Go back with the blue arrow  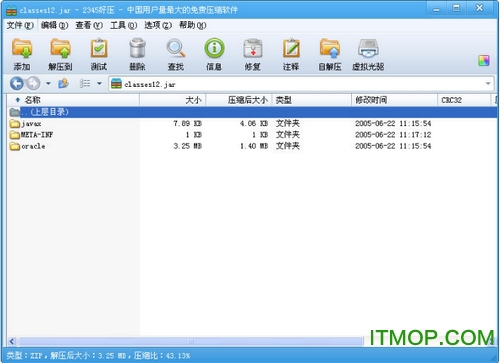click(17, 83)
